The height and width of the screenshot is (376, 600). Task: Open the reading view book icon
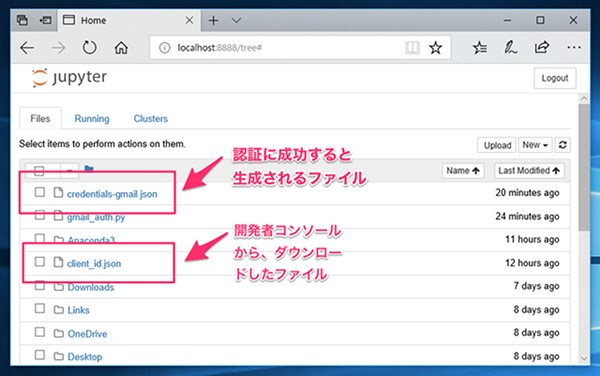point(412,48)
